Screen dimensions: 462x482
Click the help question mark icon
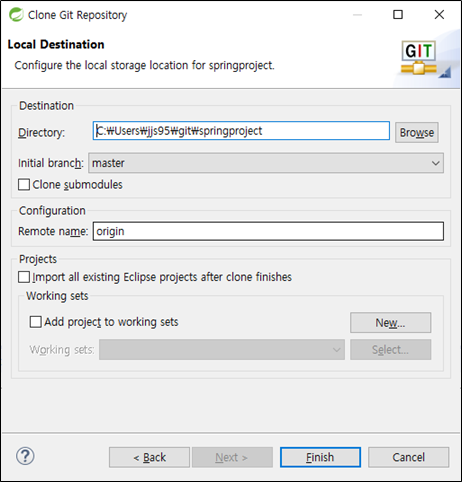25,456
